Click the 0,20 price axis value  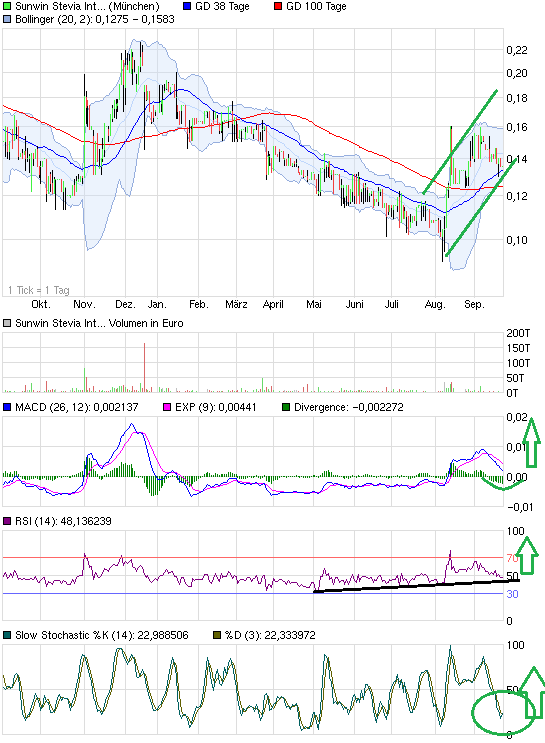click(x=517, y=73)
